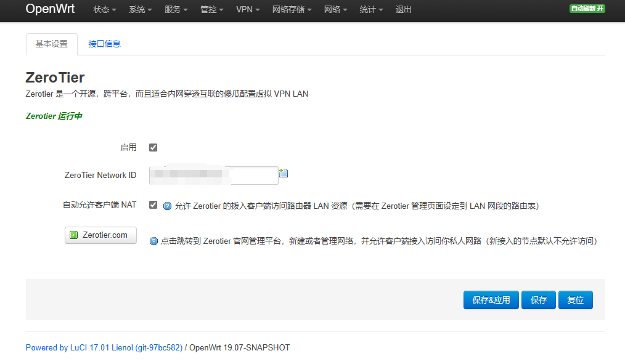Open the VPN dropdown menu

point(248,10)
